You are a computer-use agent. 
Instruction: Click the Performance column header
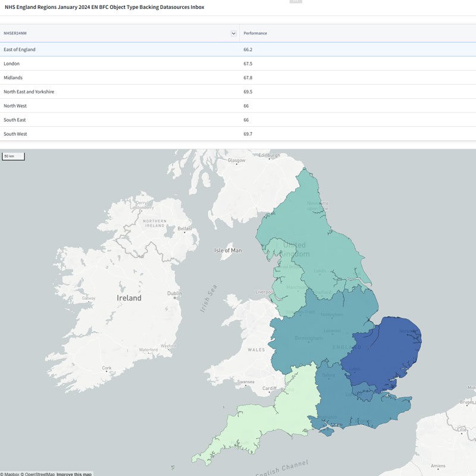click(x=255, y=33)
